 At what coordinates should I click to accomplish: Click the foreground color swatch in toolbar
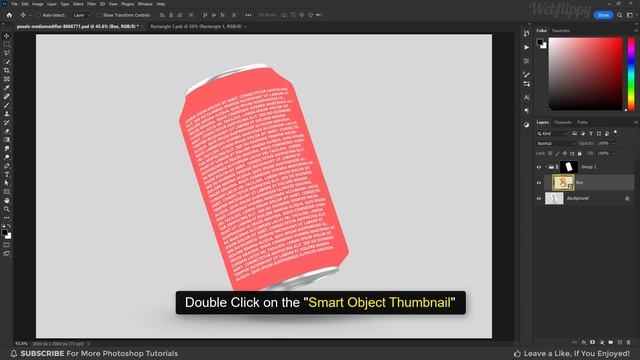pyautogui.click(x=5, y=233)
